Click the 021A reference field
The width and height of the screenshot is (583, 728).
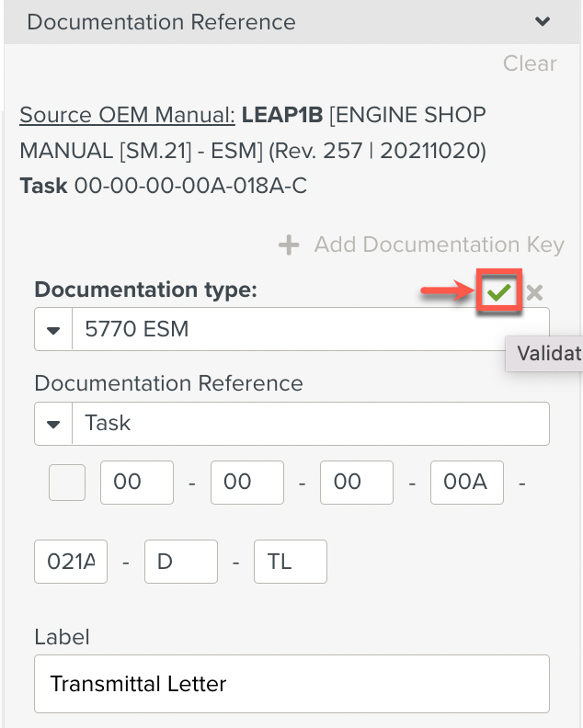71,561
